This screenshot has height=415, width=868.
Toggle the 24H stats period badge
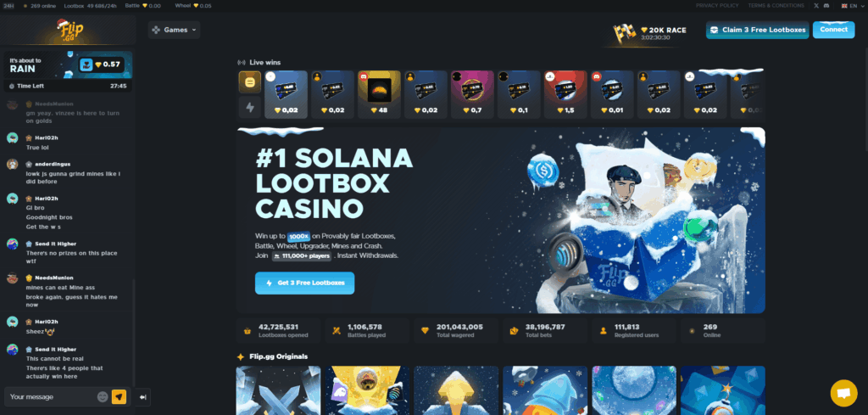8,6
